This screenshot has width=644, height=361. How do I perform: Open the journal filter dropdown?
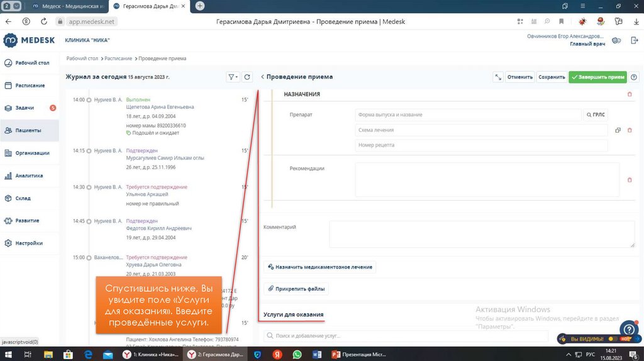point(233,77)
